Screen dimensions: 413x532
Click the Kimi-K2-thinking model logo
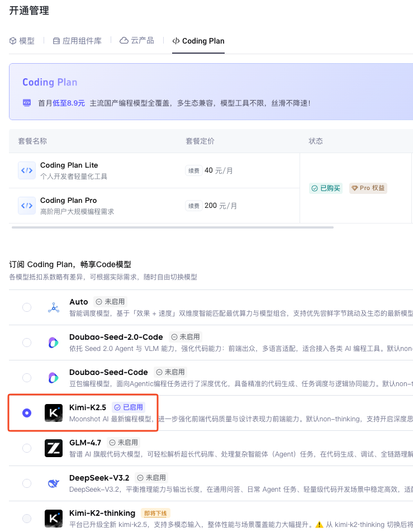coord(54,518)
